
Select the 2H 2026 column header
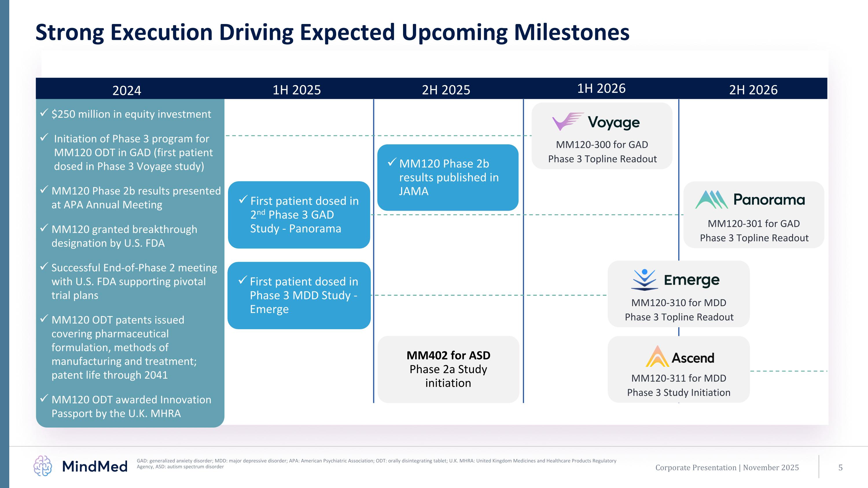tap(753, 90)
